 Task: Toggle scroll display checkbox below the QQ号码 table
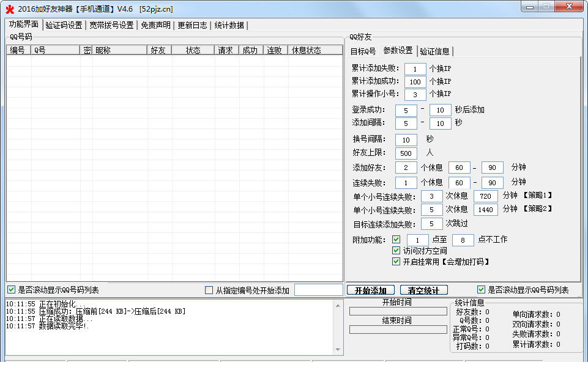[x=11, y=290]
